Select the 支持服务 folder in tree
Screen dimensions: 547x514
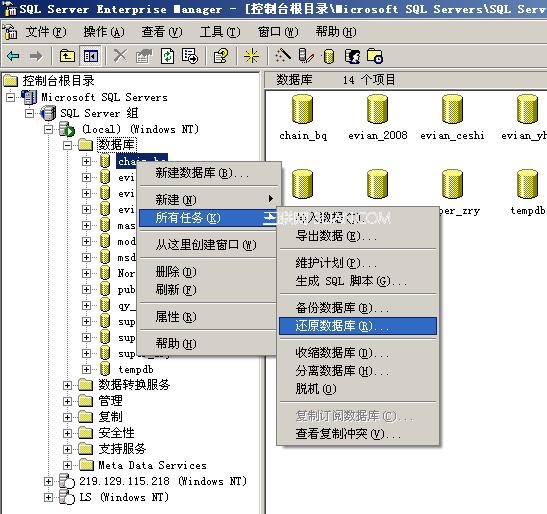point(122,449)
